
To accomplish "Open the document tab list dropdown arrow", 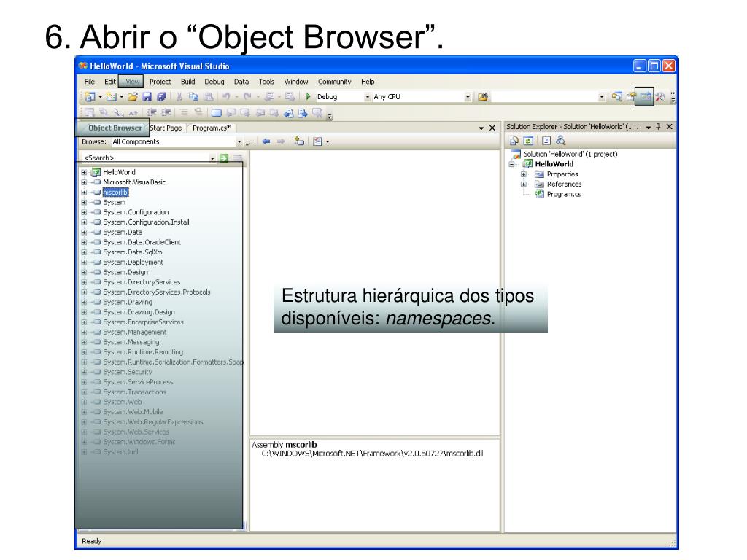I will (x=481, y=128).
